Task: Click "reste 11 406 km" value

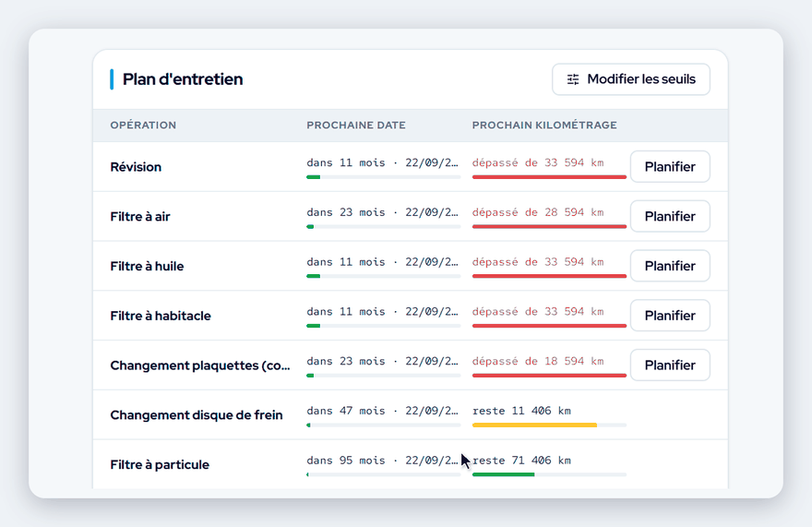Action: [x=521, y=411]
